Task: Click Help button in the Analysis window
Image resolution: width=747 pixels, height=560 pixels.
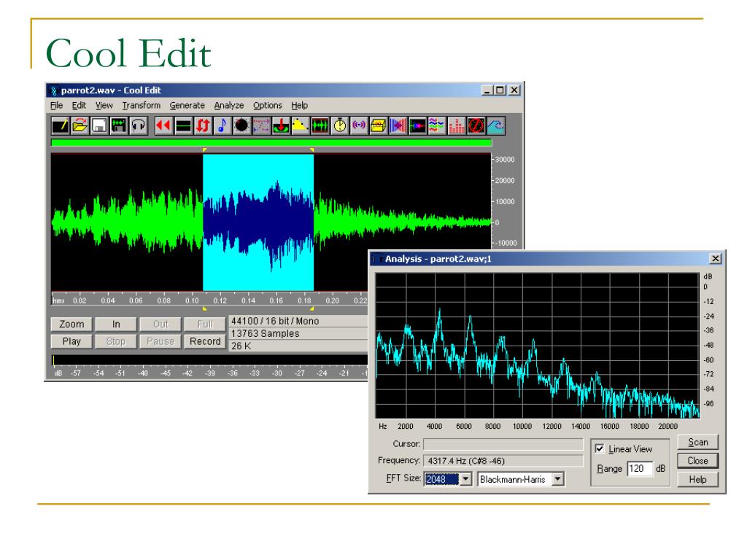Action: (698, 480)
